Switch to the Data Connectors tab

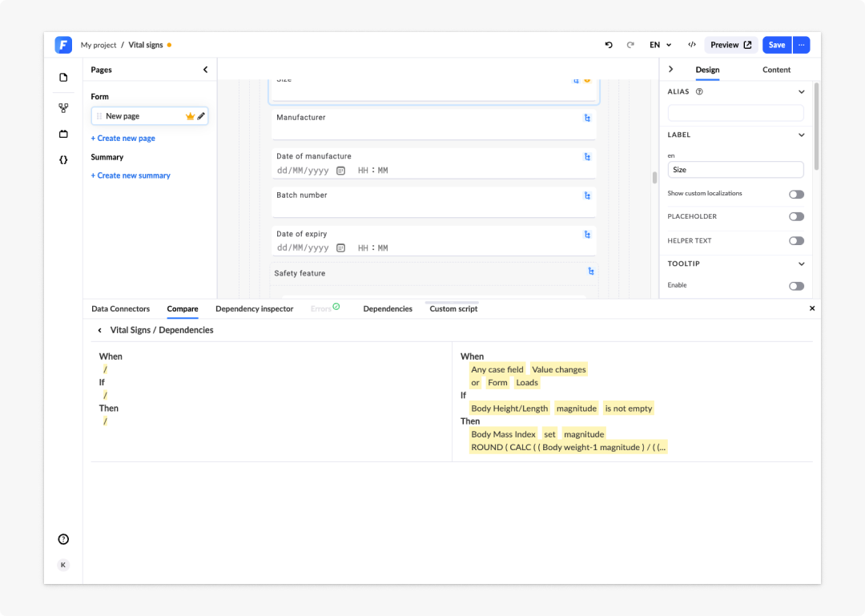pyautogui.click(x=121, y=308)
